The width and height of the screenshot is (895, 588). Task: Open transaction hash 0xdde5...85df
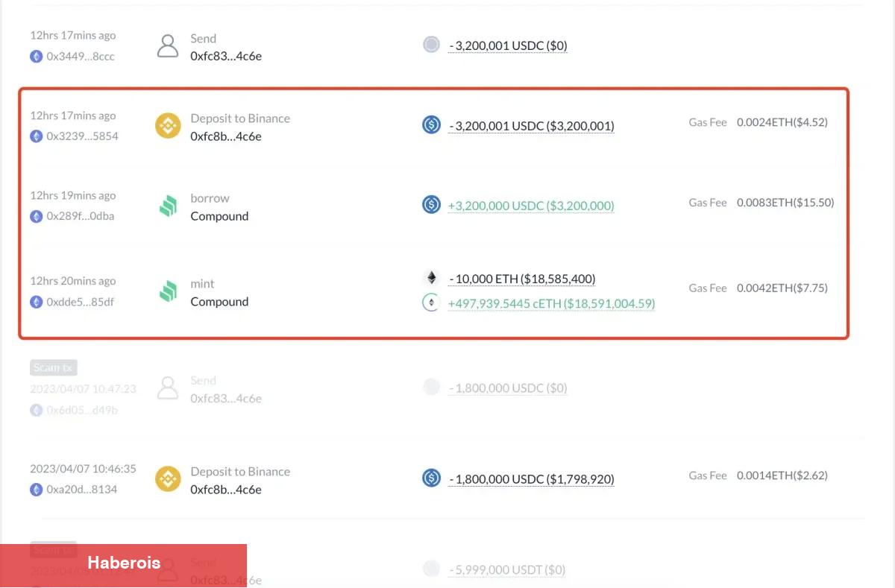click(80, 302)
